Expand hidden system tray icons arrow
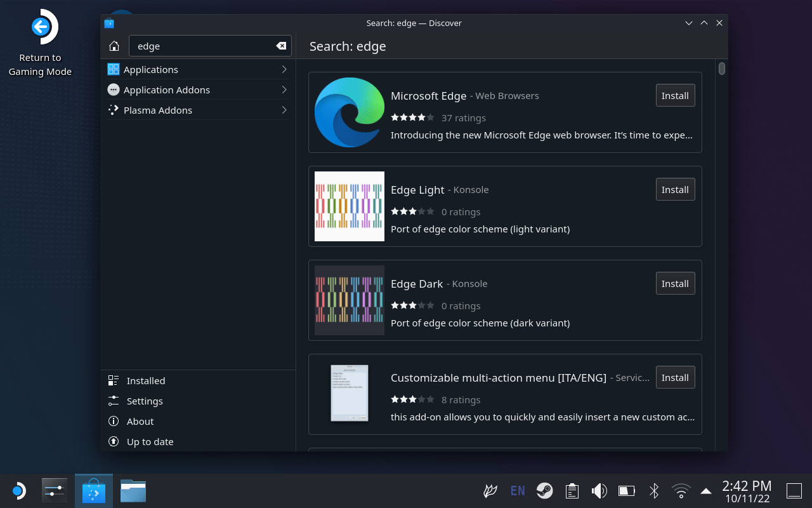Image resolution: width=812 pixels, height=508 pixels. click(705, 491)
